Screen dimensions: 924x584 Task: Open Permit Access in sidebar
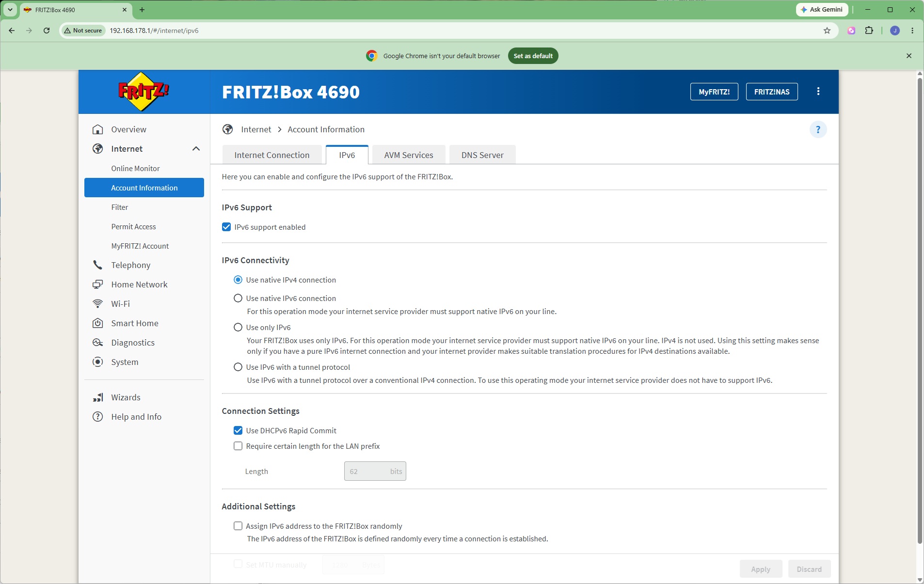click(x=144, y=226)
